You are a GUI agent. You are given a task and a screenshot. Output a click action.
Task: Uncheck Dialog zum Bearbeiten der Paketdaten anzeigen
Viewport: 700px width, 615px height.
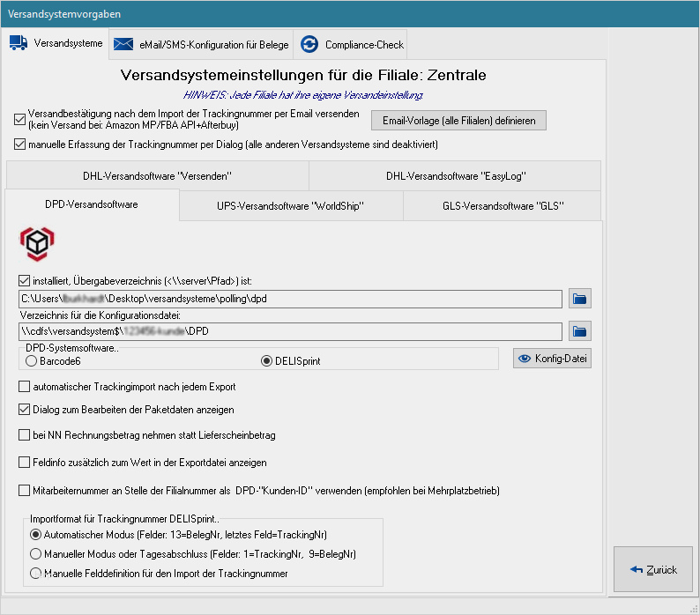24,409
